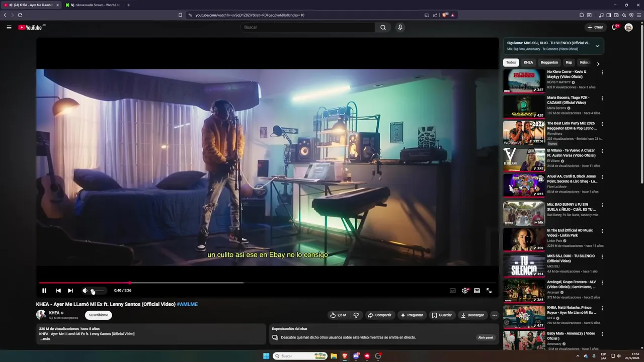
Task: Bookmark this page icon
Action: pyautogui.click(x=180, y=15)
